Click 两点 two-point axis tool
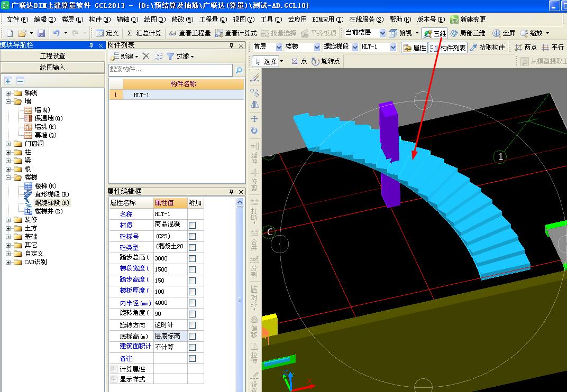This screenshot has height=392, width=567. tap(526, 48)
